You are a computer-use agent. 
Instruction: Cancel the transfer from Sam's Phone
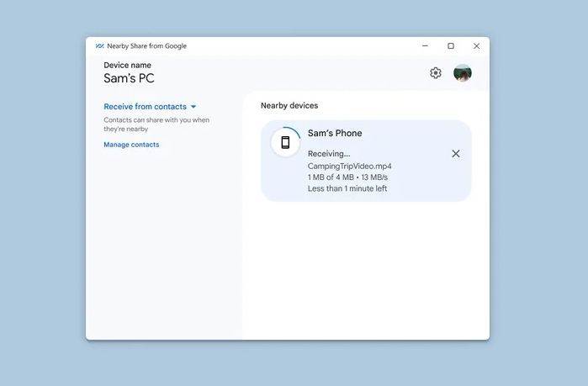tap(456, 154)
